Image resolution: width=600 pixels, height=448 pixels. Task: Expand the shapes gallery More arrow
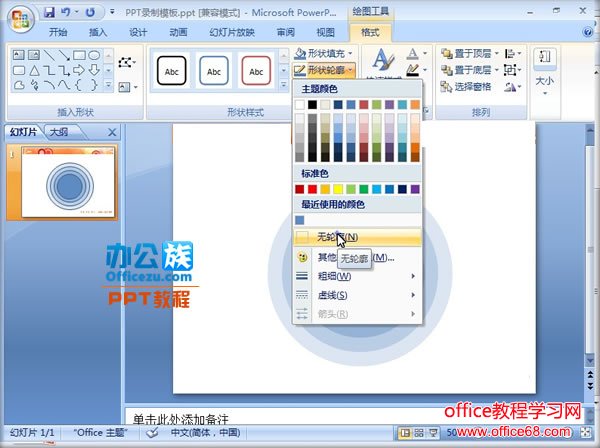(109, 85)
